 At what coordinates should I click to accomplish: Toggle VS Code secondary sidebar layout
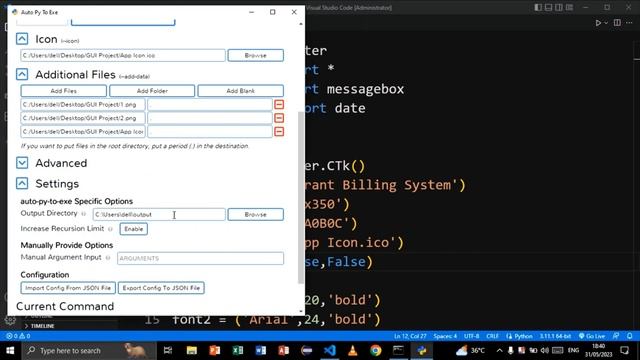coord(558,7)
